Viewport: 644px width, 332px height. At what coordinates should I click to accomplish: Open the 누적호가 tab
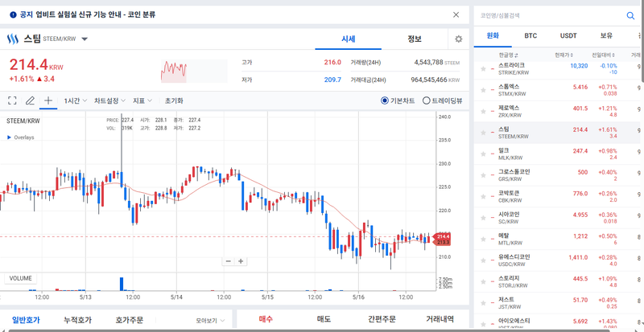77,320
